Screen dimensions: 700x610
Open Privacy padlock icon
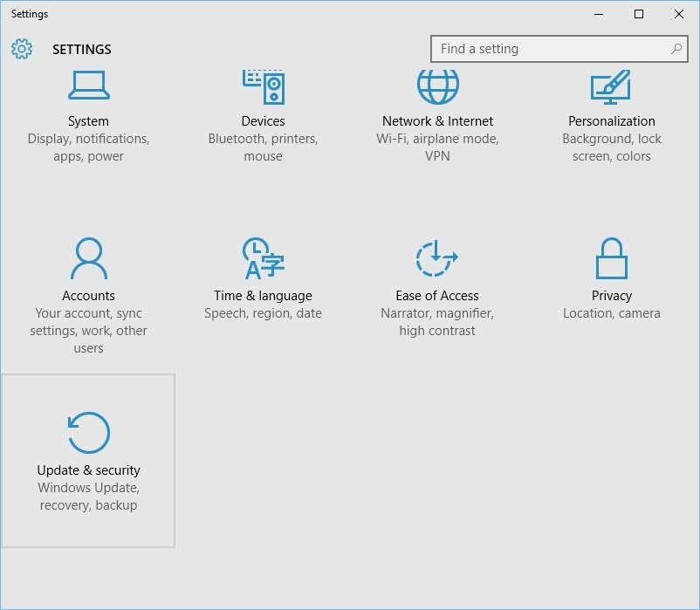(x=612, y=258)
